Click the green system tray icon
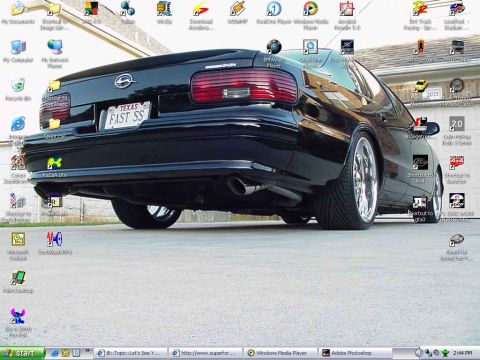Screen dimensions: 480x360 445,353
